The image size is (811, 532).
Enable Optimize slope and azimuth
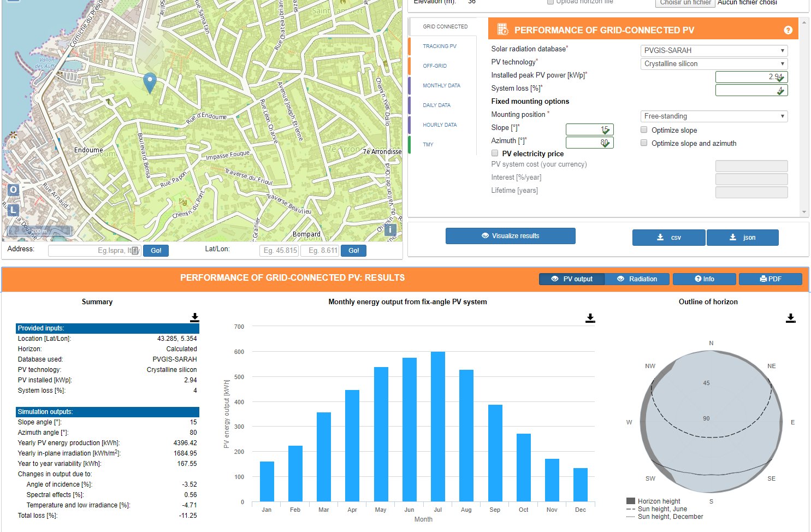[x=644, y=143]
